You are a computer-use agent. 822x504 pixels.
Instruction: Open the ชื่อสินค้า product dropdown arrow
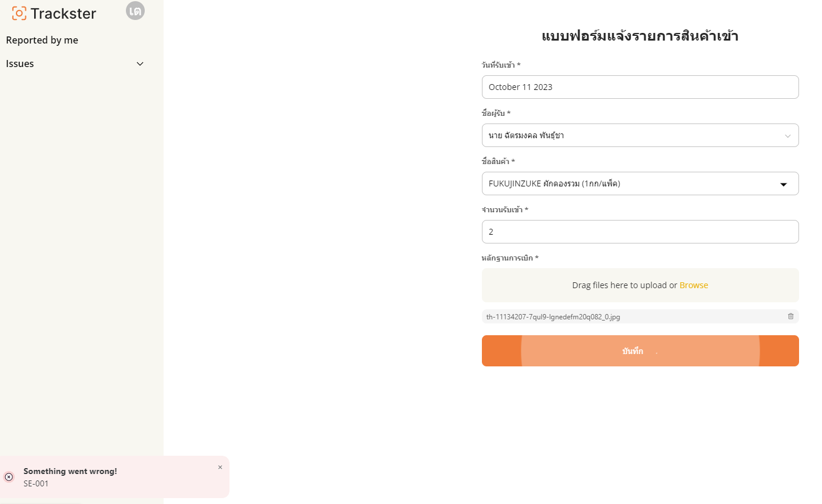[x=784, y=184]
